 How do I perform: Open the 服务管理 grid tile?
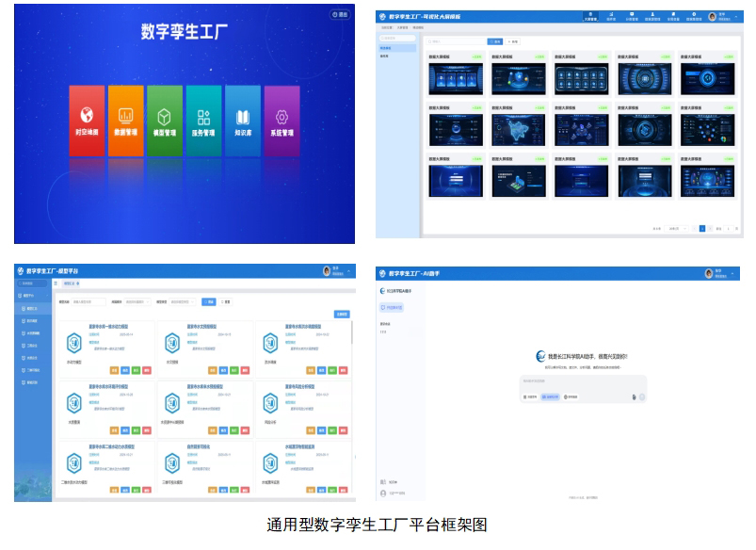tap(203, 121)
